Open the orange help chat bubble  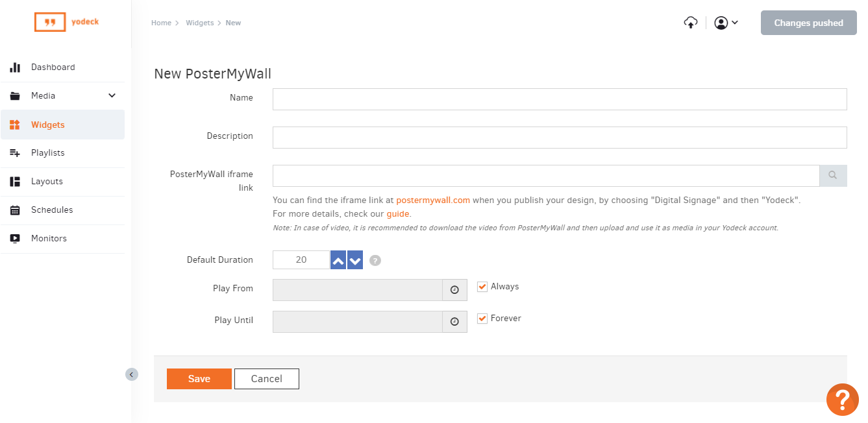842,400
